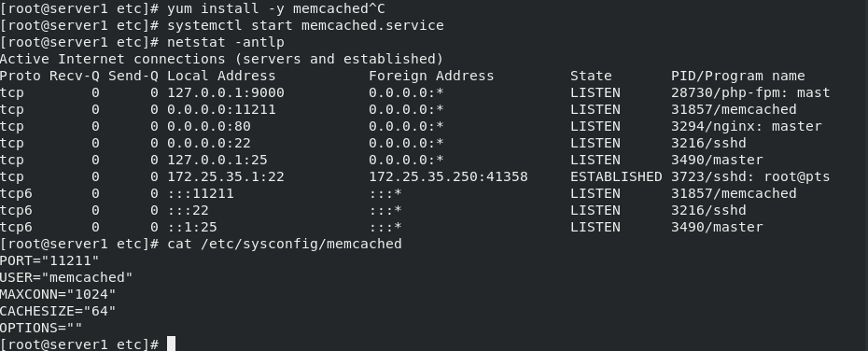Viewport: 868px width, 351px height.
Task: Click the PORT="11211" config line
Action: [x=49, y=260]
